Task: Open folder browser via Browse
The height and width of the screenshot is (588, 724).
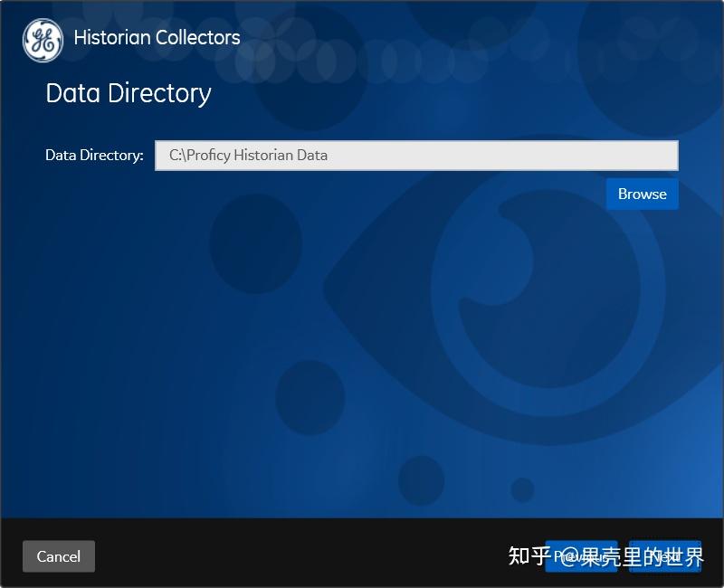Action: [x=642, y=194]
